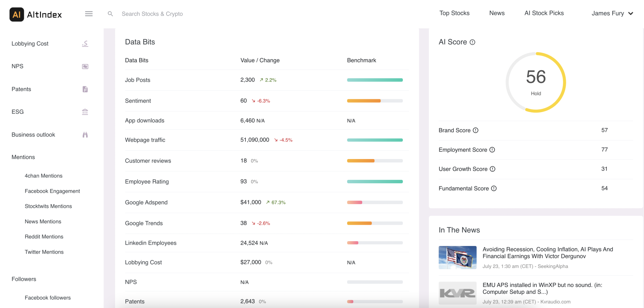
Task: Click the Search Stocks & Crypto field
Action: coord(153,14)
